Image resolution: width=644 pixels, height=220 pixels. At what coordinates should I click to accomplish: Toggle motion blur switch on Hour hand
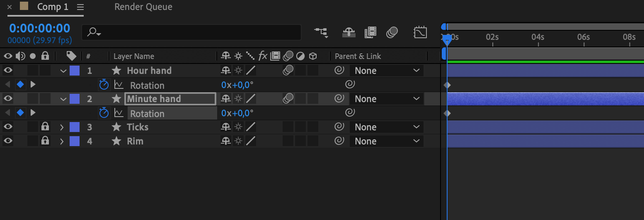click(x=288, y=71)
